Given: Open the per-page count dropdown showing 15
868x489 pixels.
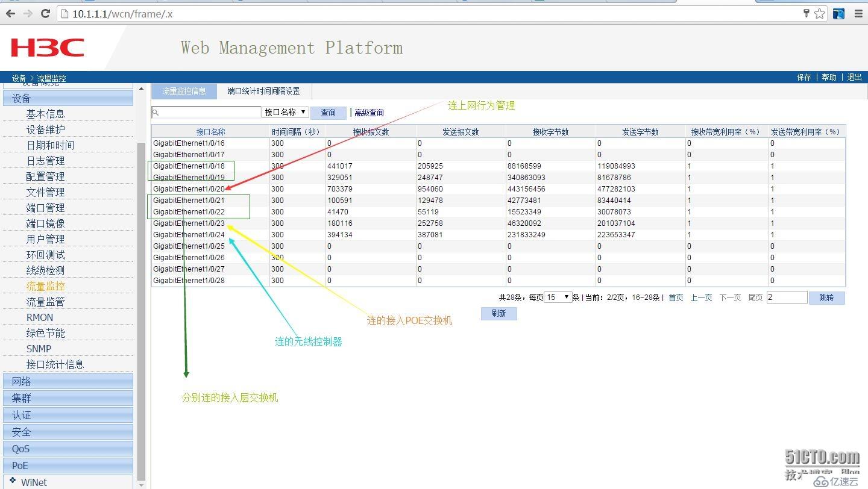Looking at the screenshot, I should click(558, 297).
